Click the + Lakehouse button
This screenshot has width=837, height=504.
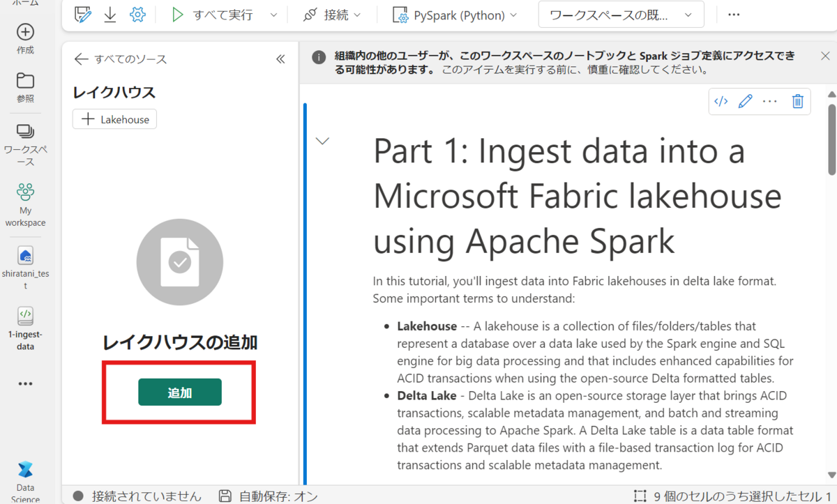[114, 119]
